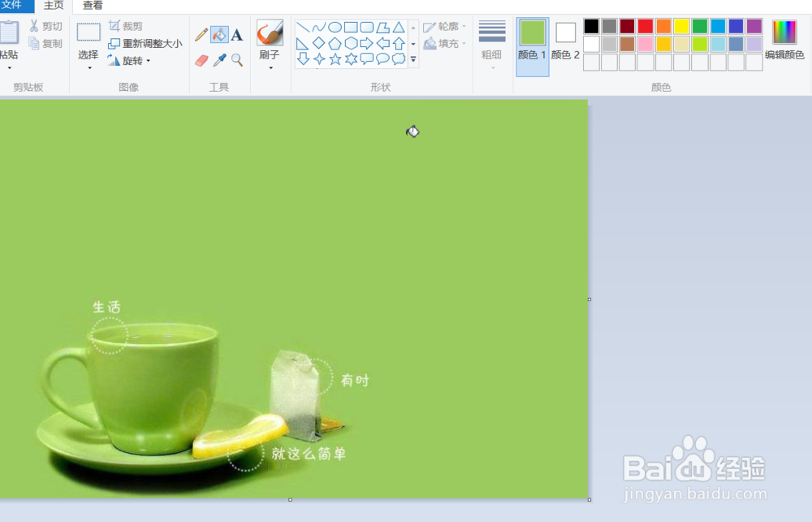
Task: Open the Brushes (刷子) dropdown
Action: (269, 67)
